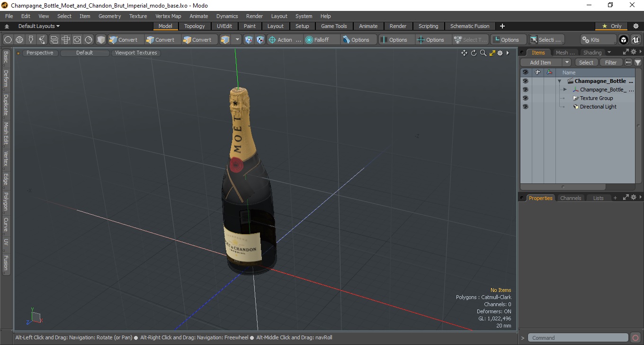Expand the Champagne_Bottle_ mesh group
The width and height of the screenshot is (644, 345).
coord(565,90)
